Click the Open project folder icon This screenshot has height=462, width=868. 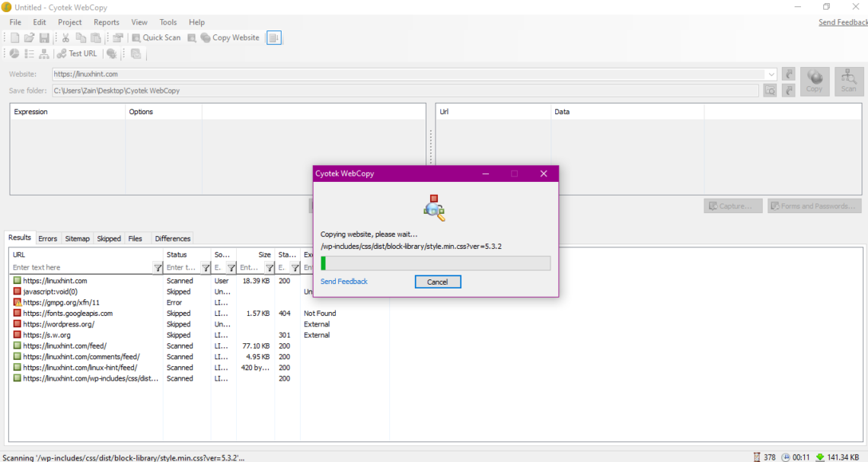coord(29,37)
